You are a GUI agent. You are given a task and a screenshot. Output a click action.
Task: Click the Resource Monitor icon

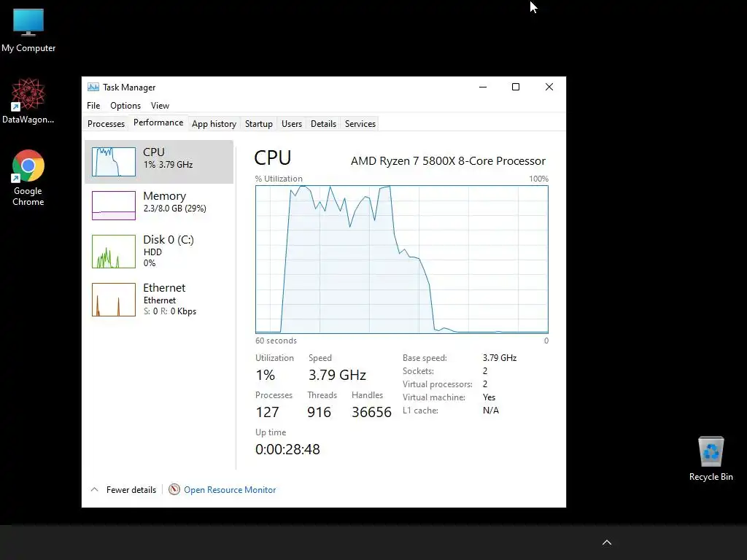tap(174, 489)
